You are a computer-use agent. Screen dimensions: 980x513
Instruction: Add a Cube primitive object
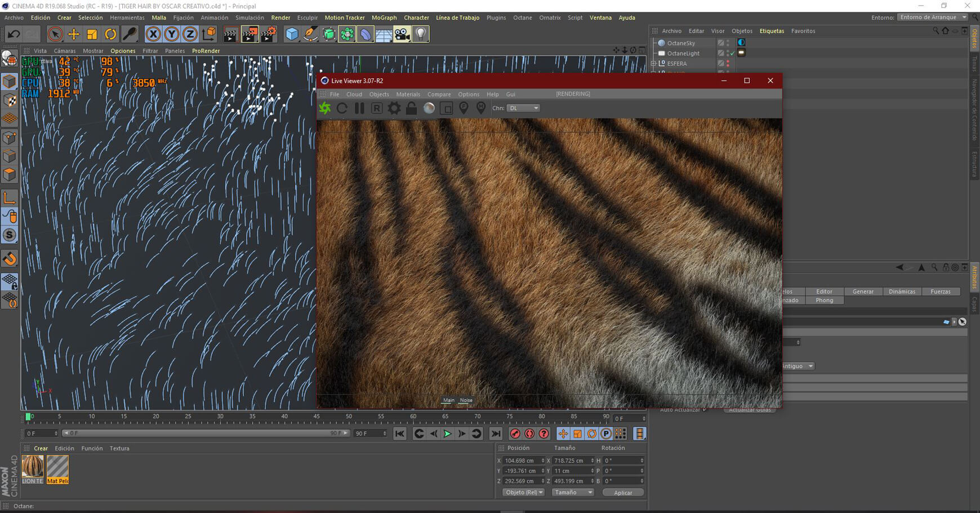coord(292,34)
